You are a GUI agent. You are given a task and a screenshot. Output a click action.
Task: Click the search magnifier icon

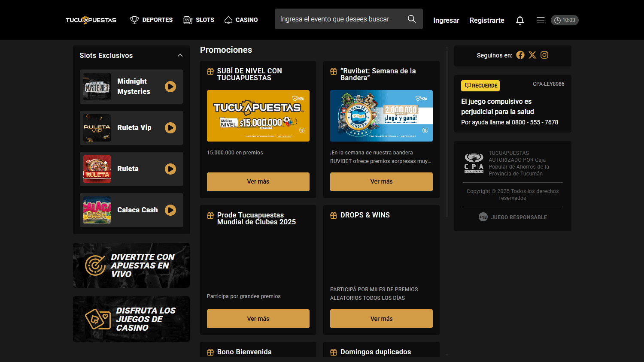(411, 19)
